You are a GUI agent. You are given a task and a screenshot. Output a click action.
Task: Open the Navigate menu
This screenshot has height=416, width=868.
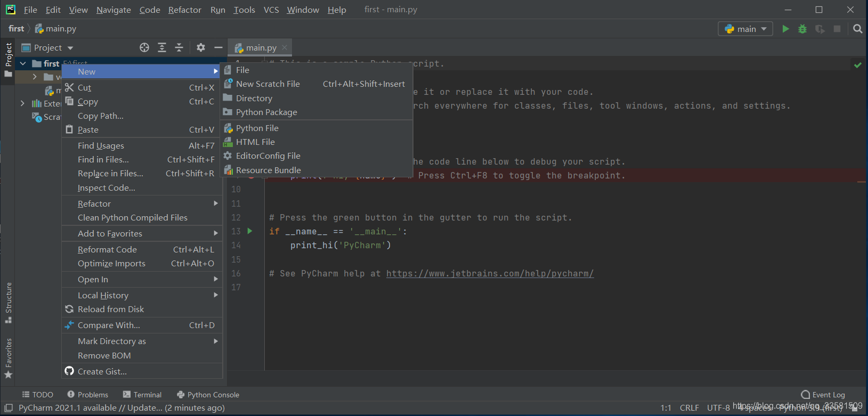(113, 10)
